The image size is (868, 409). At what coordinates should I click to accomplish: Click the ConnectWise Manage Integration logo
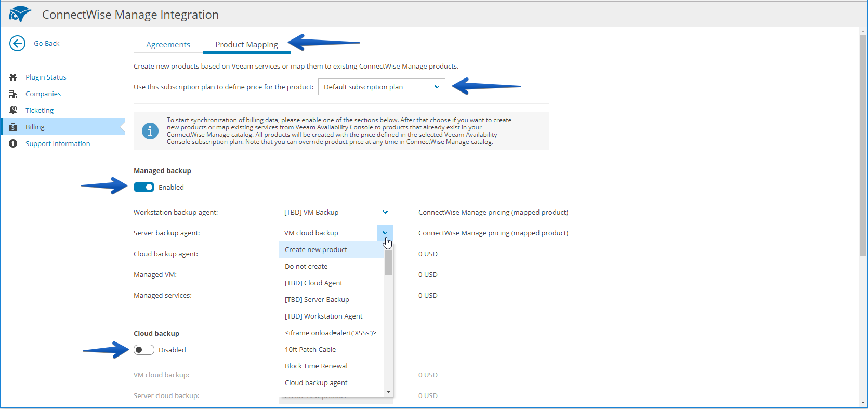20,14
